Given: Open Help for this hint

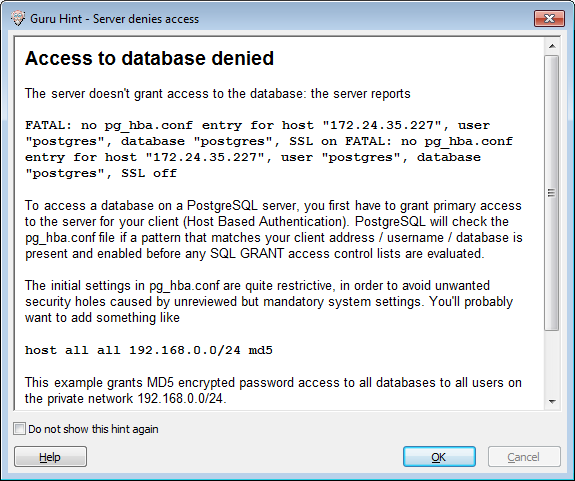Looking at the screenshot, I should coord(50,457).
